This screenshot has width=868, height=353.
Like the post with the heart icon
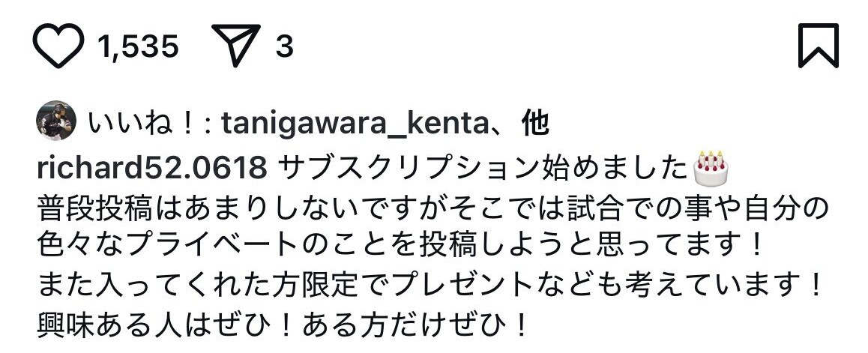point(58,46)
